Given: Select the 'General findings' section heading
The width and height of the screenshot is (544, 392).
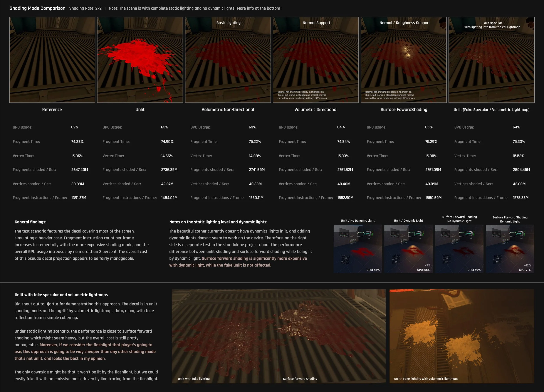Looking at the screenshot, I should [30, 222].
